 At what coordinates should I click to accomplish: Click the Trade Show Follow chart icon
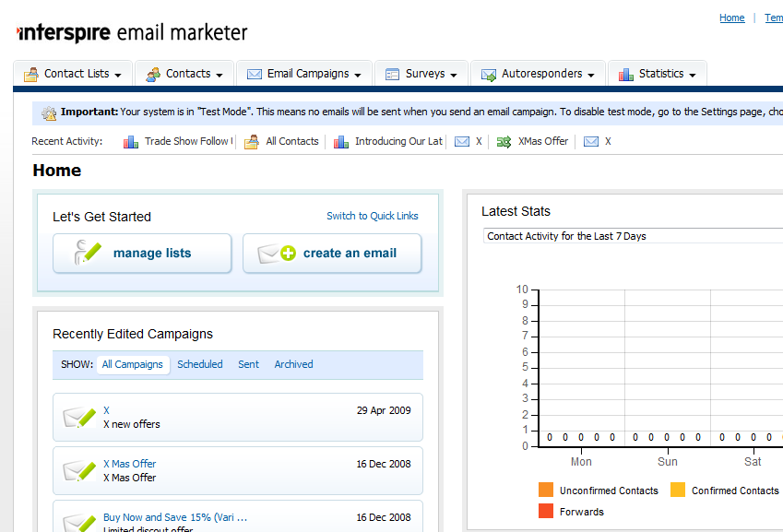pyautogui.click(x=131, y=142)
